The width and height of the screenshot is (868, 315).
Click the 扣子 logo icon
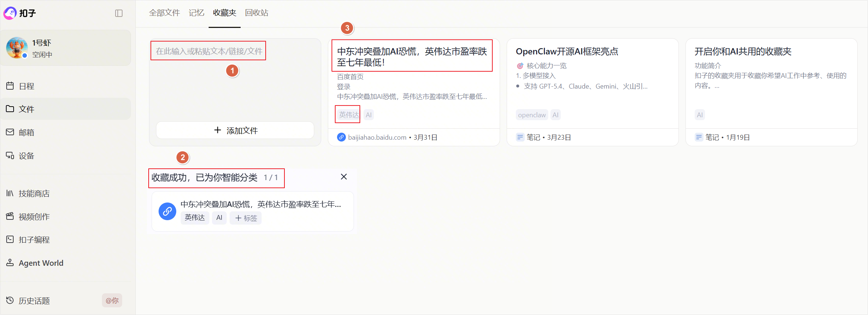point(10,13)
